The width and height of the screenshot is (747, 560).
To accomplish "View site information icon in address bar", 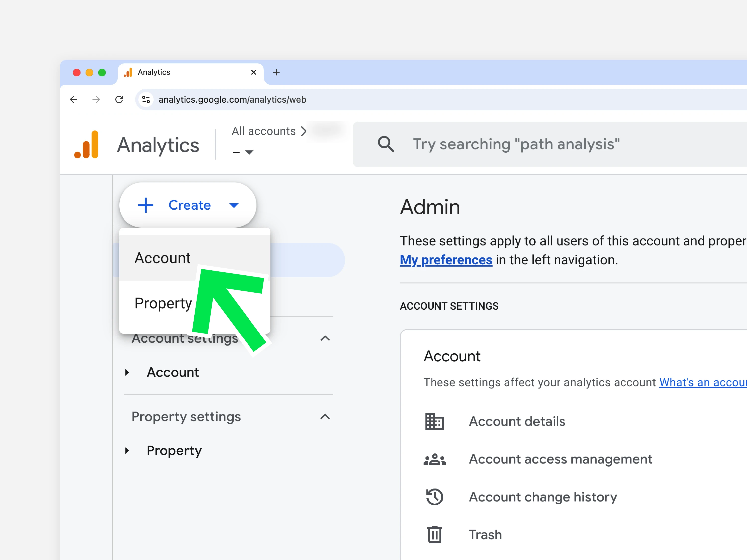I will (146, 99).
